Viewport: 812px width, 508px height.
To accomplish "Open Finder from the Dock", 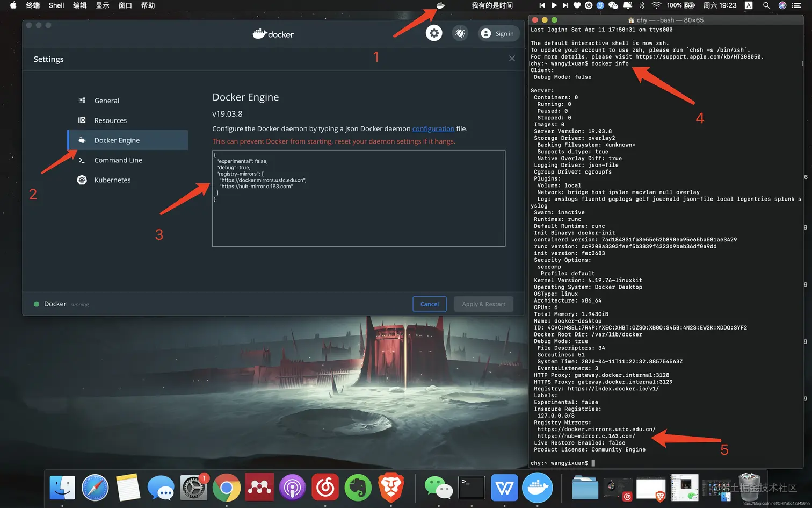I will pyautogui.click(x=62, y=488).
